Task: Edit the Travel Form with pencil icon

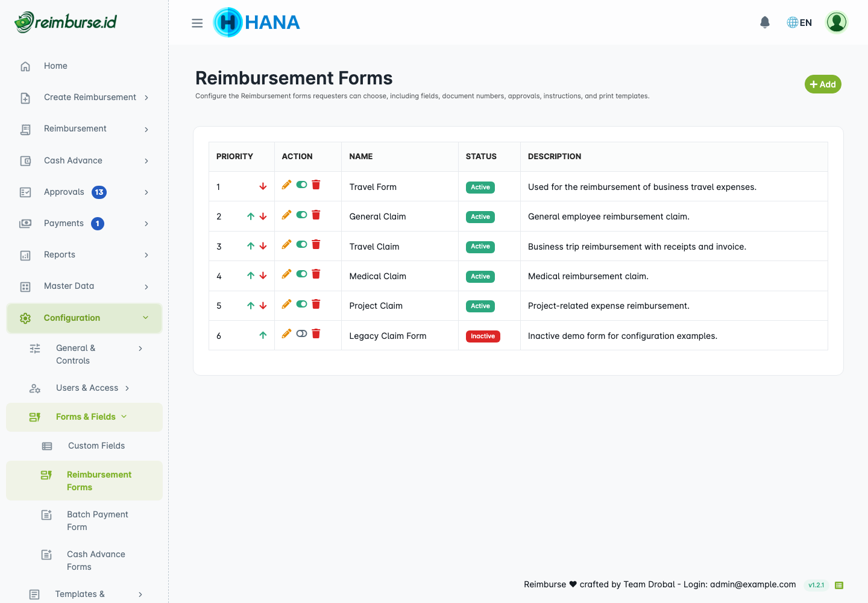Action: tap(286, 185)
